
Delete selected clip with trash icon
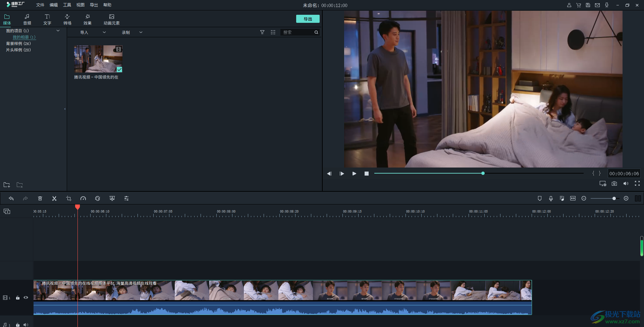click(x=40, y=198)
